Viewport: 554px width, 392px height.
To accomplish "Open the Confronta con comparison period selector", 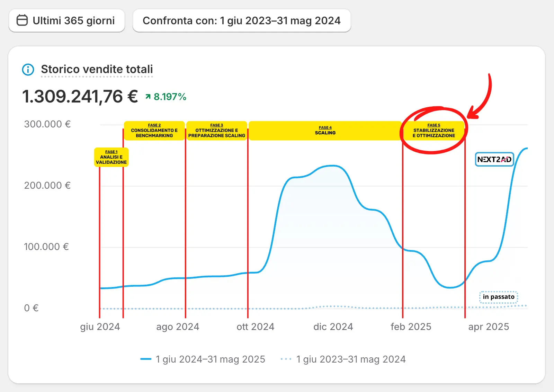I will tap(241, 21).
